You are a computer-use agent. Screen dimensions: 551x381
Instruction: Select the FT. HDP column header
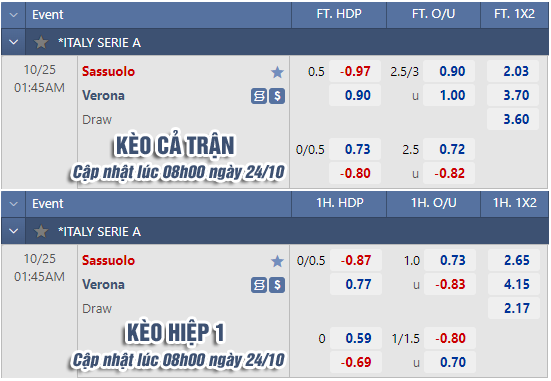pos(339,14)
